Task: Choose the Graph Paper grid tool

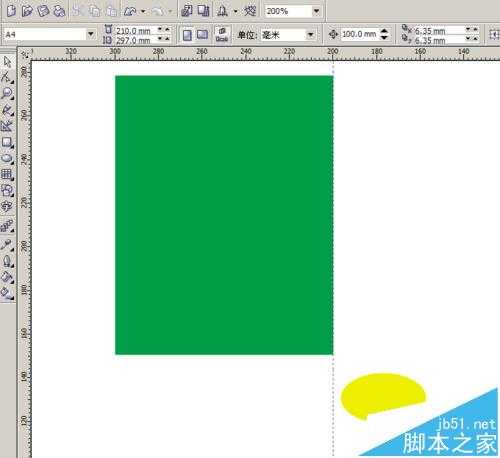Action: tap(7, 174)
